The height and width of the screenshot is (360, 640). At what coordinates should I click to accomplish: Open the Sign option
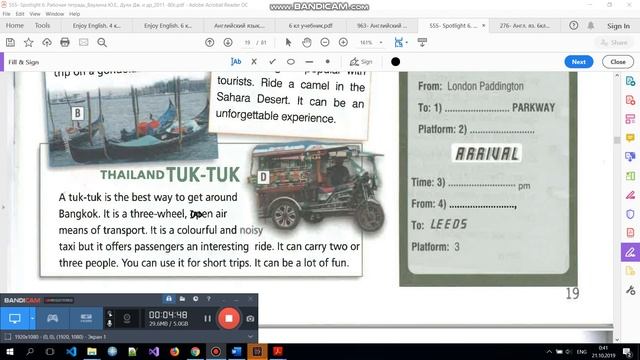click(361, 62)
